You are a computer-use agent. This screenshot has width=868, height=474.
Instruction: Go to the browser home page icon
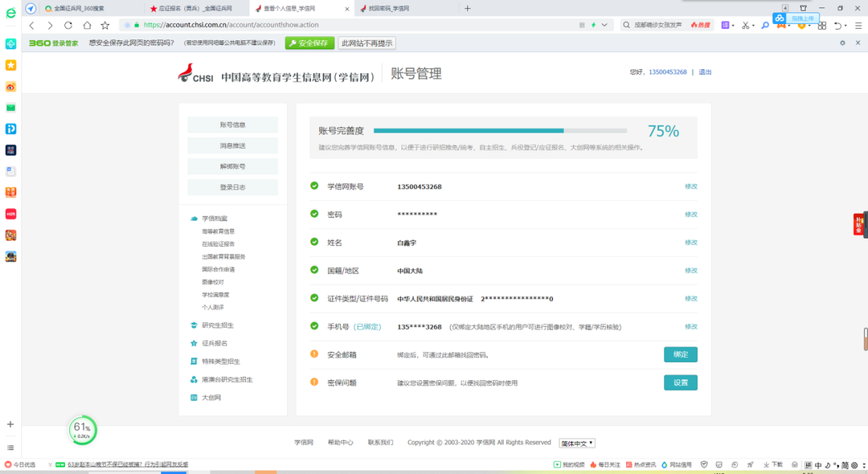click(x=87, y=25)
